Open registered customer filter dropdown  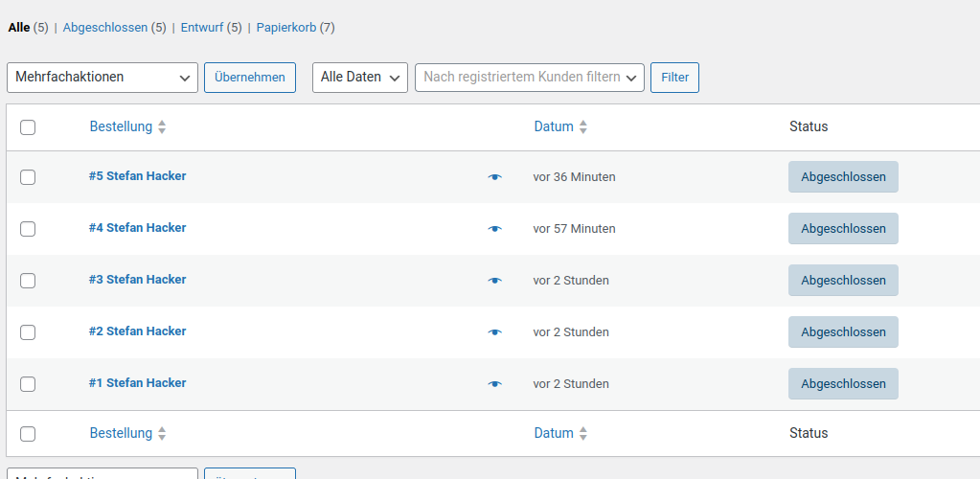pos(529,78)
